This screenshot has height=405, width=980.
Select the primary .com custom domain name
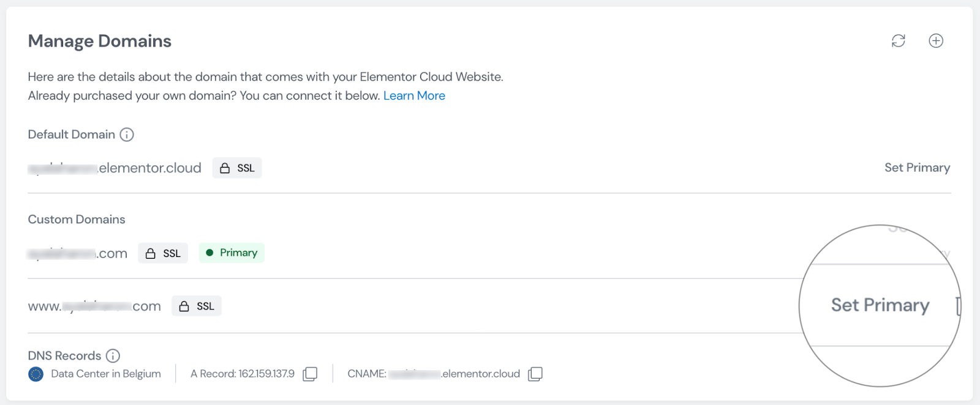point(78,253)
